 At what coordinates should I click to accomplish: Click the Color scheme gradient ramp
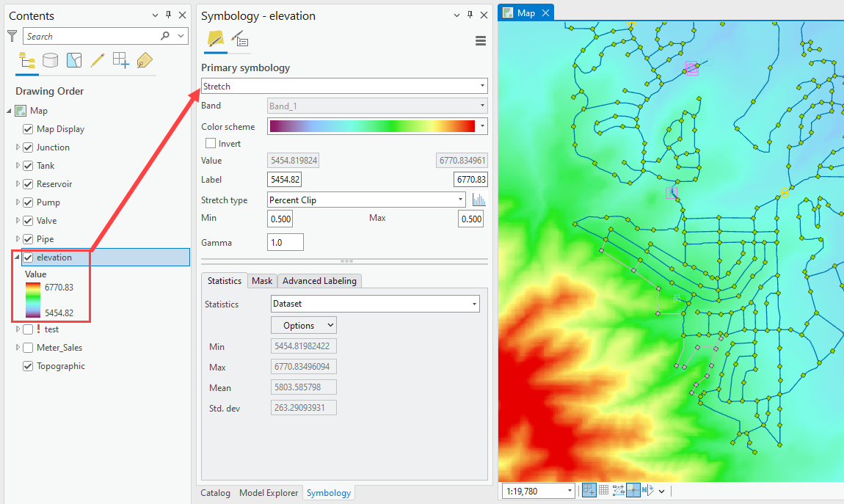click(372, 126)
